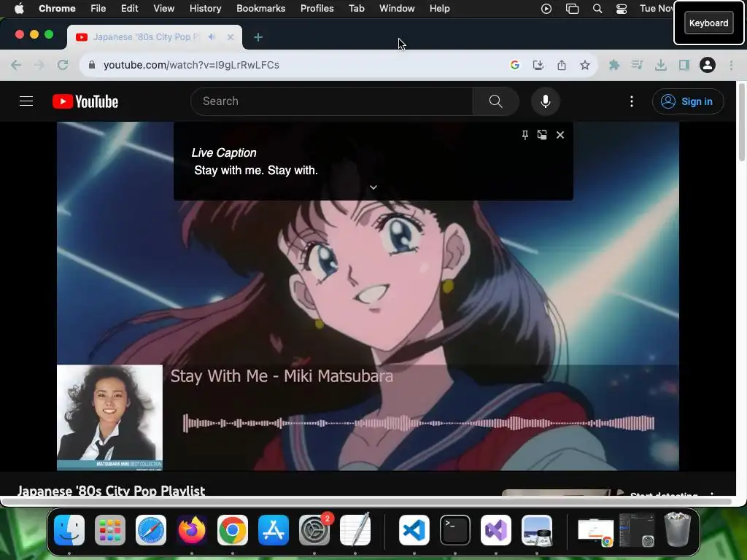747x560 pixels.
Task: Pop out Live Caption to window
Action: pos(542,135)
